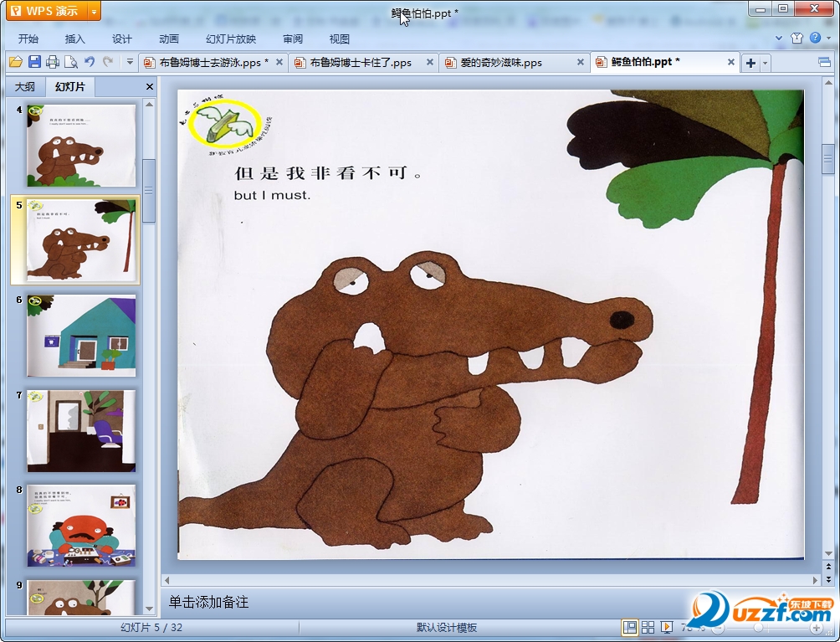The image size is (840, 642).
Task: Click the thumbnail pane scroll-up arrow
Action: pyautogui.click(x=150, y=105)
